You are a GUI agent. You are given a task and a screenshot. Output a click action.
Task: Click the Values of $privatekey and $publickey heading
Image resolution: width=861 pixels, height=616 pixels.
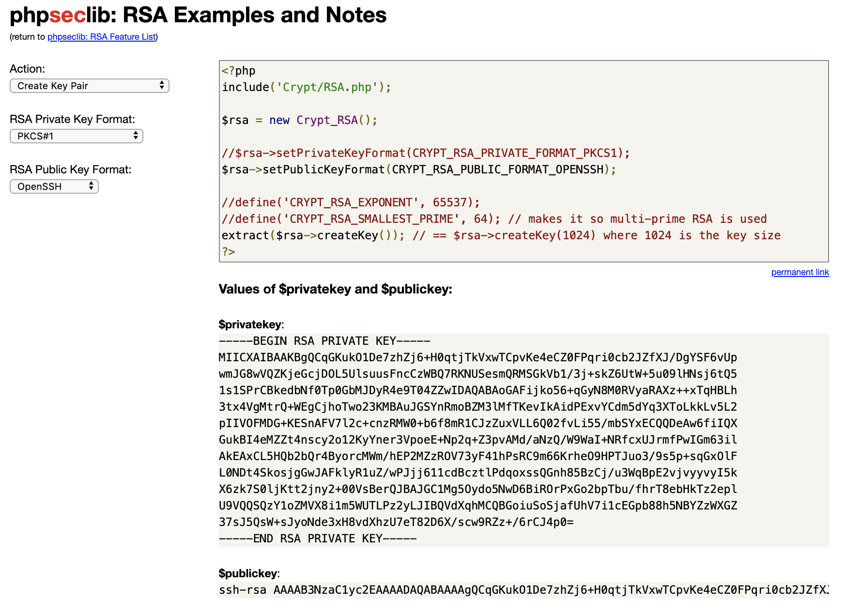[335, 289]
